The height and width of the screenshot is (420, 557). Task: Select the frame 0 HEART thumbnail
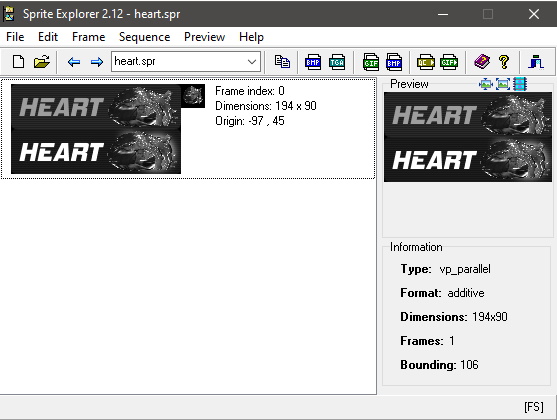[96, 129]
